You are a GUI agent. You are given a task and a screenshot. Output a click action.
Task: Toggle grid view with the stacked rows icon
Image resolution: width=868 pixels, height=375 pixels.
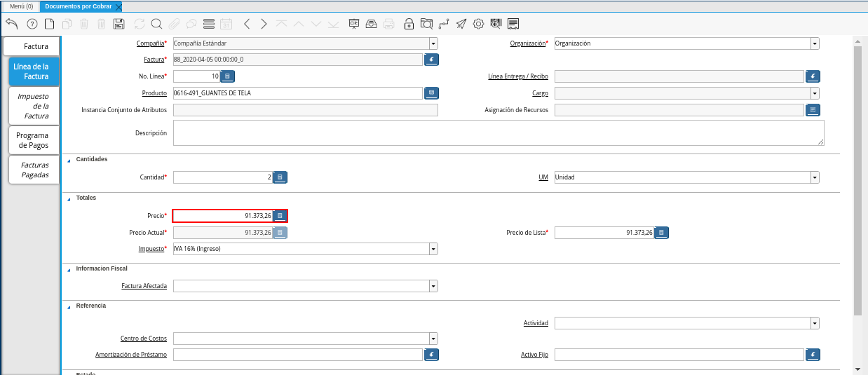[208, 24]
